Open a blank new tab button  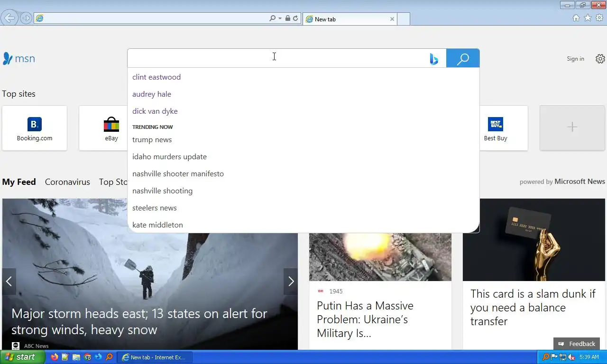(x=404, y=19)
